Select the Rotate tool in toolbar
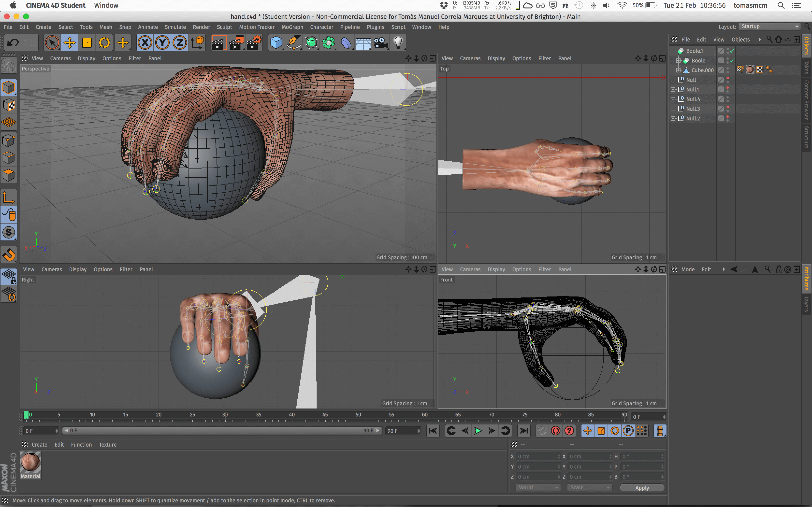This screenshot has width=812, height=507. pyautogui.click(x=104, y=42)
